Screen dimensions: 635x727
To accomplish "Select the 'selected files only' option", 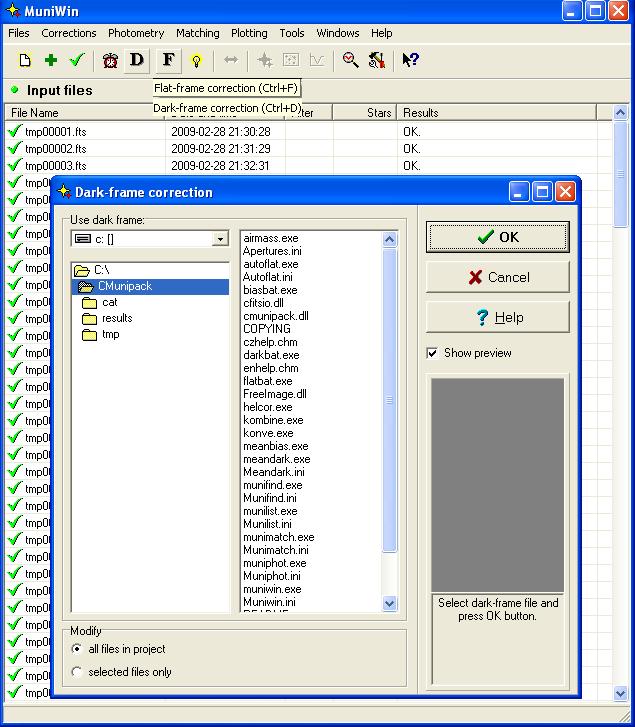I will [x=78, y=672].
